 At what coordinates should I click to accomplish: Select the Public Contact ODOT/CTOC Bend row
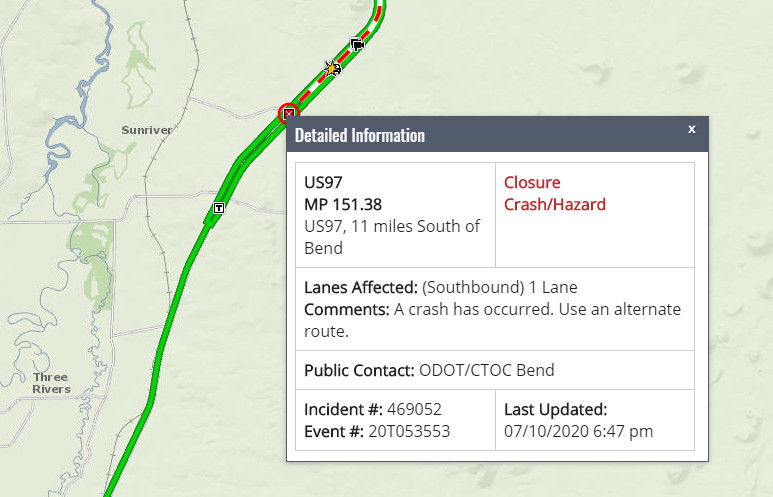pyautogui.click(x=429, y=370)
